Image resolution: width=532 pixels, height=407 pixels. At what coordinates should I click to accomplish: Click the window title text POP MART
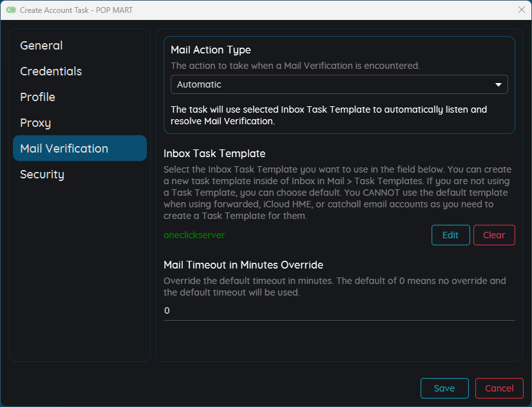click(114, 10)
